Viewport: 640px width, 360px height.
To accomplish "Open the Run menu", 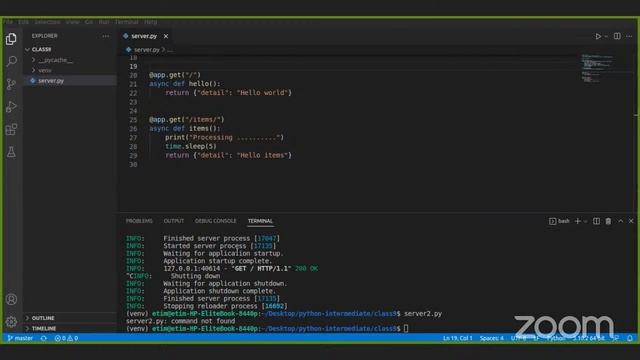I will tap(104, 22).
